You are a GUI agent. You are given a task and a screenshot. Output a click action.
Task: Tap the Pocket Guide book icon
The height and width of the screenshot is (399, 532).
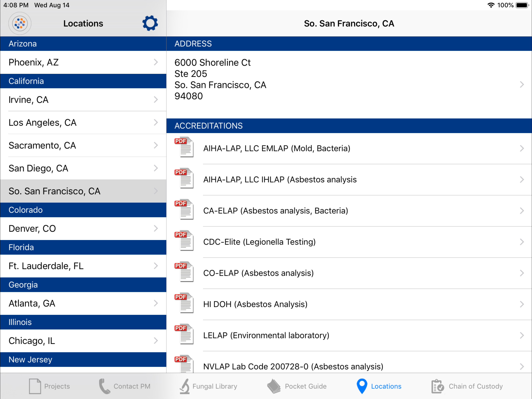[x=274, y=386]
